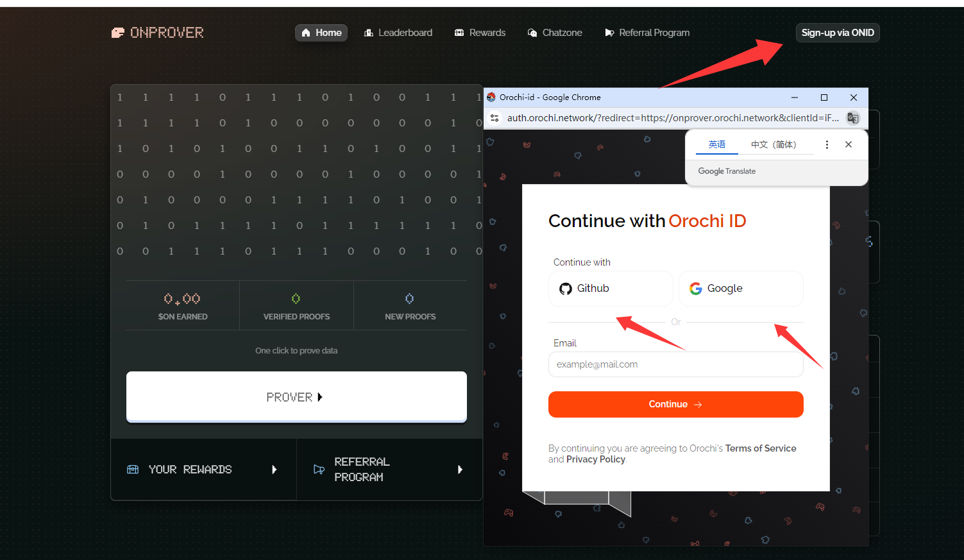964x560 pixels.
Task: Expand the YOUR REWARDS panel arrow
Action: (x=275, y=469)
